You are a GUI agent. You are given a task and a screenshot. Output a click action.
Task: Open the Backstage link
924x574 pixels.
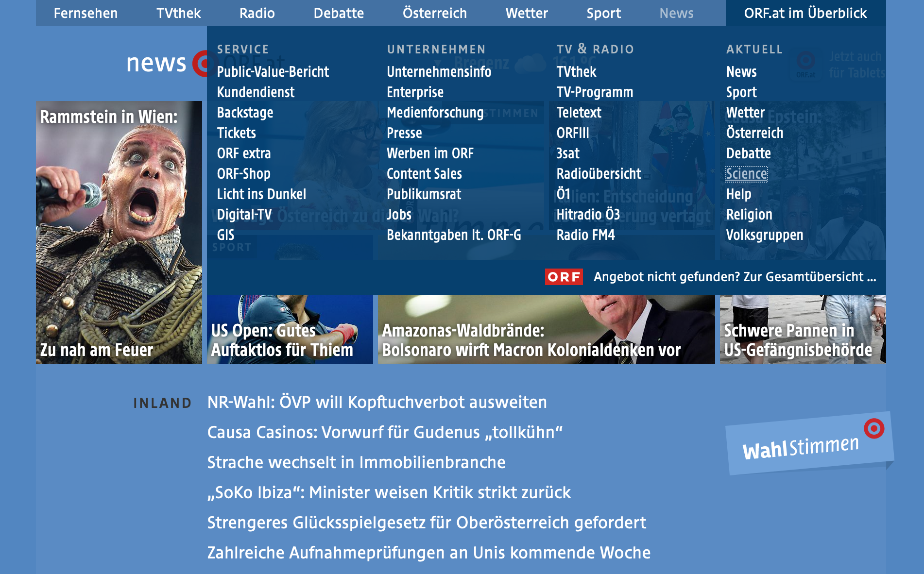click(x=245, y=113)
